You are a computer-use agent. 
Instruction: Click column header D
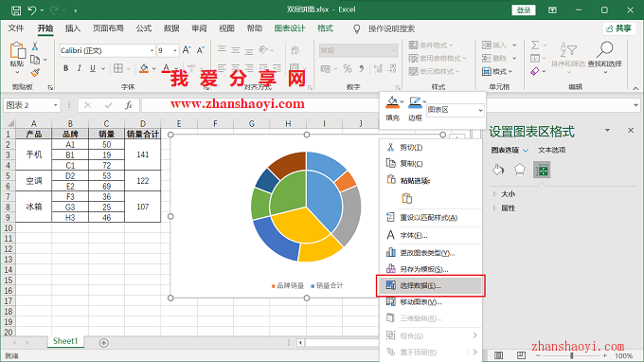pyautogui.click(x=142, y=123)
